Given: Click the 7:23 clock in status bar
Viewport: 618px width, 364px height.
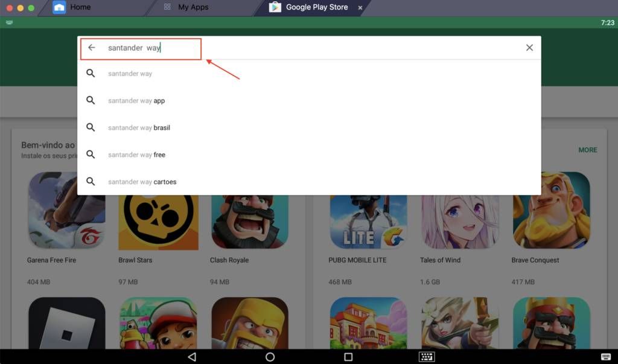Looking at the screenshot, I should click(607, 23).
